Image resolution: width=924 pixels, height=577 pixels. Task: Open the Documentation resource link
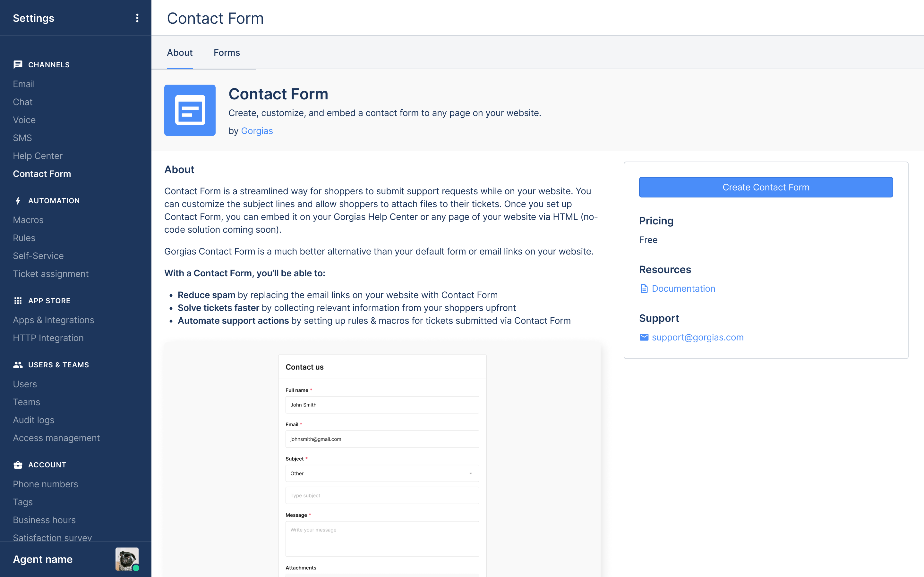click(683, 288)
